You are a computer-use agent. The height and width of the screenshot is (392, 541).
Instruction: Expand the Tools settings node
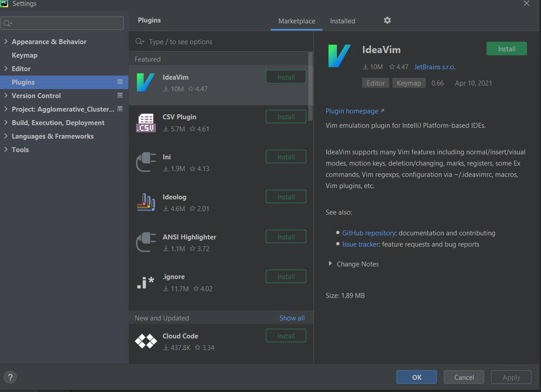(6, 149)
